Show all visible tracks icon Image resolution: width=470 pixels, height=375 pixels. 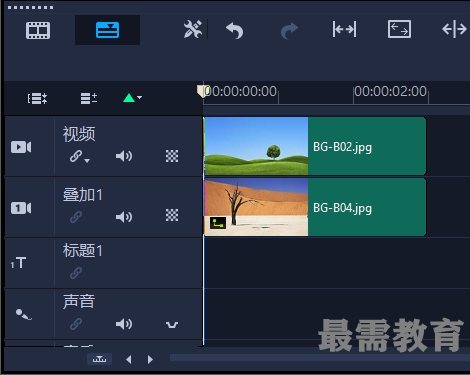(37, 98)
